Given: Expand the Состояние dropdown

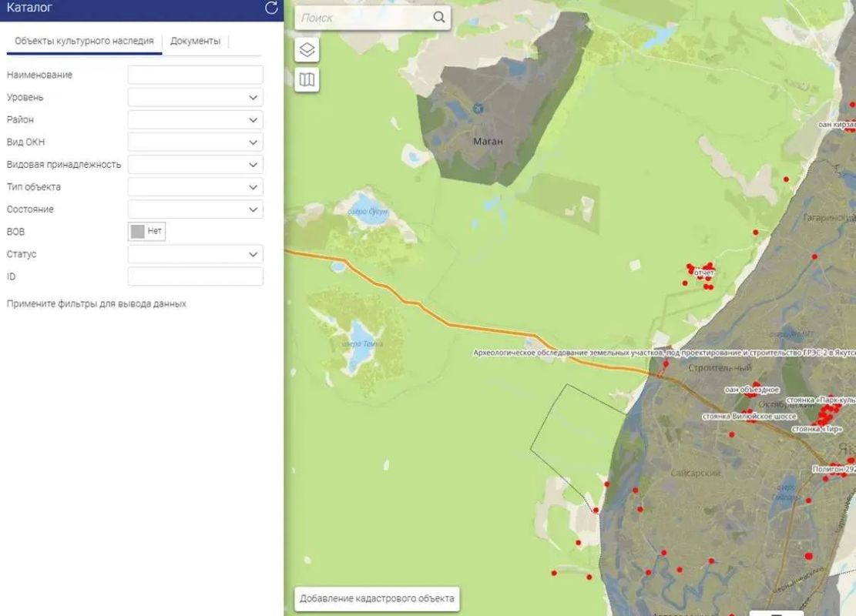Looking at the screenshot, I should [x=196, y=209].
